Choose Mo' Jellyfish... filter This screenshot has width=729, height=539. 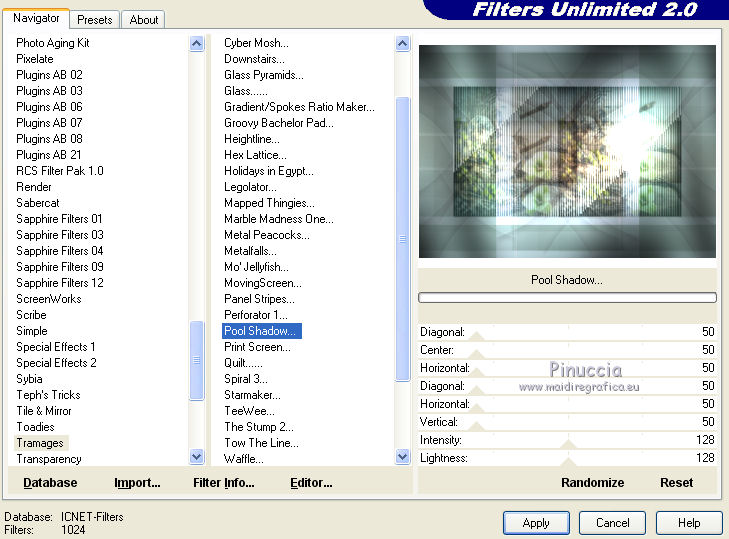coord(256,267)
